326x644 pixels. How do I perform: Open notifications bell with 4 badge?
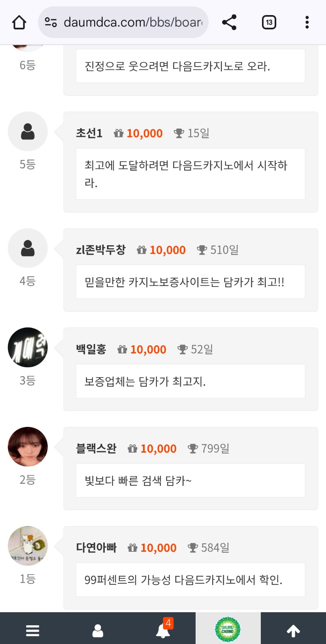[x=163, y=631]
